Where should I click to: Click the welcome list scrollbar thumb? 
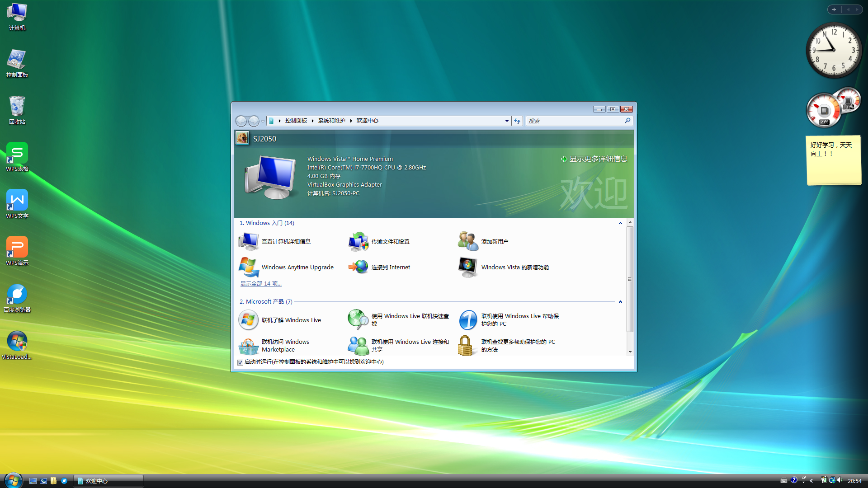point(630,279)
